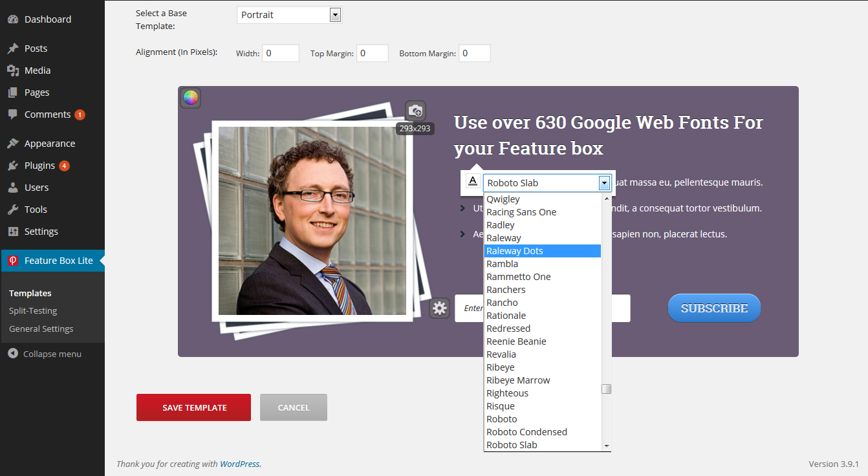Open Split-Testing submenu item
This screenshot has height=476, width=868.
(x=33, y=310)
